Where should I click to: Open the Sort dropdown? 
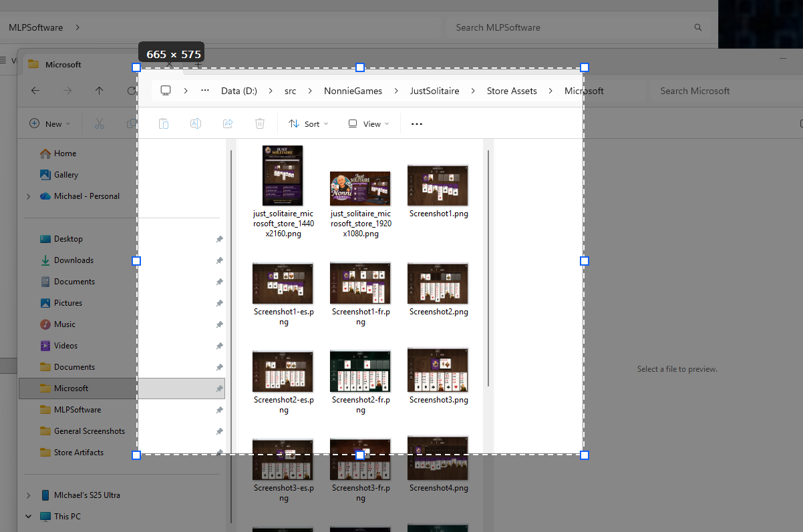coord(308,123)
